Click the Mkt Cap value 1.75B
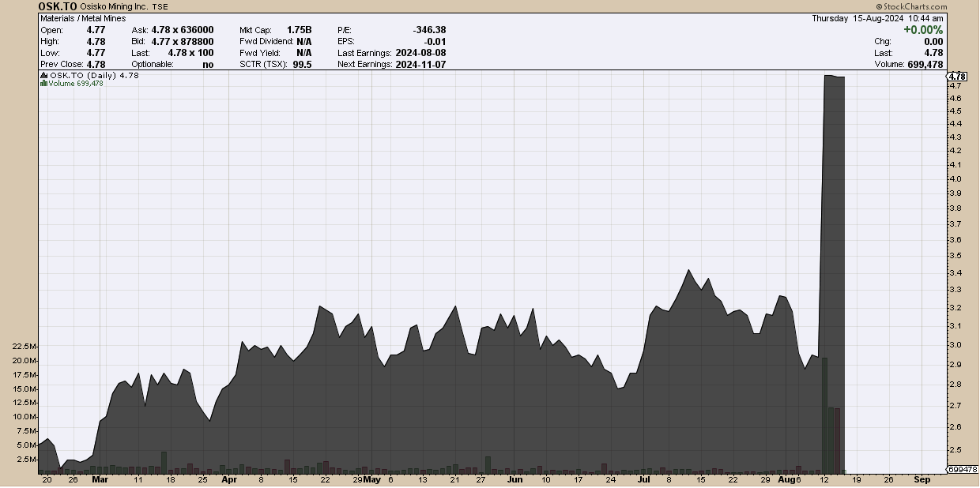 point(299,30)
